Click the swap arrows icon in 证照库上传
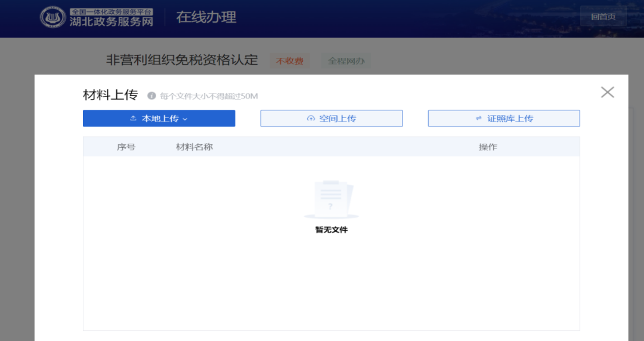The width and height of the screenshot is (644, 341). (478, 118)
